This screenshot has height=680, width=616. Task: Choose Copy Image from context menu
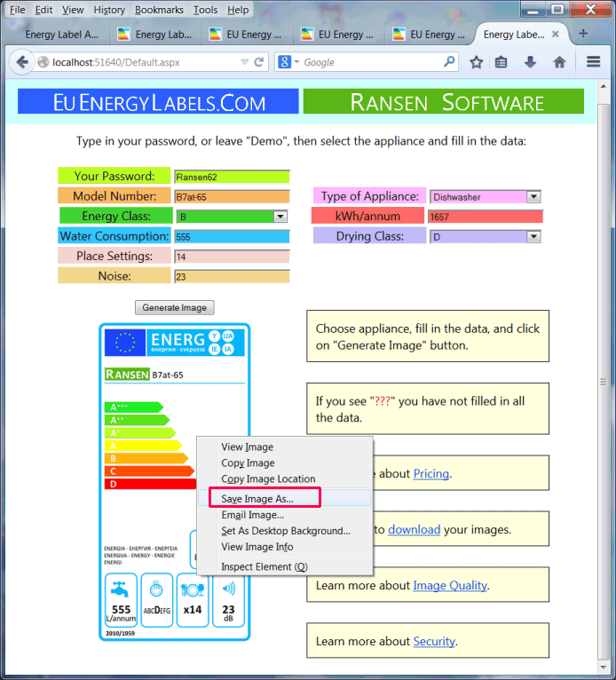click(248, 463)
